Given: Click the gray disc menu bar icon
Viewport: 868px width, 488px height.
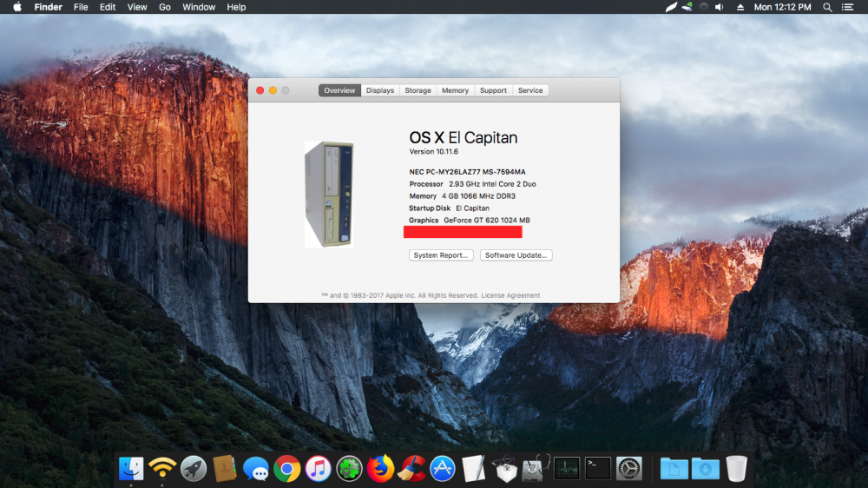Looking at the screenshot, I should tap(704, 7).
